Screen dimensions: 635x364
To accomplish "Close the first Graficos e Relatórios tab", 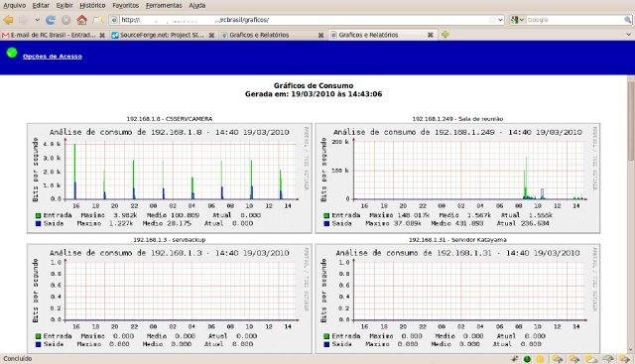I will 320,36.
